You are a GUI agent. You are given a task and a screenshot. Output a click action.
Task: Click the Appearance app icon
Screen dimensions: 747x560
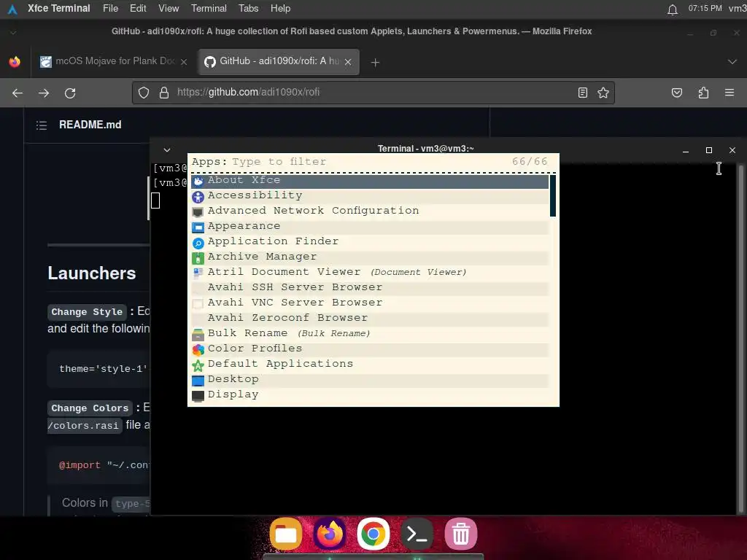(x=198, y=227)
